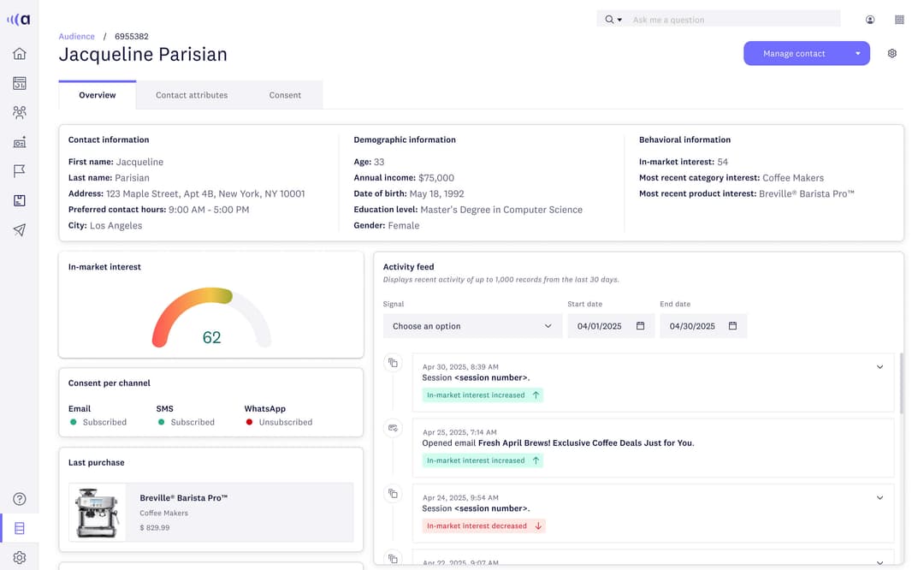Screen dimensions: 924x570
Task: Open the Signal 'Choose an option' dropdown
Action: click(x=471, y=326)
